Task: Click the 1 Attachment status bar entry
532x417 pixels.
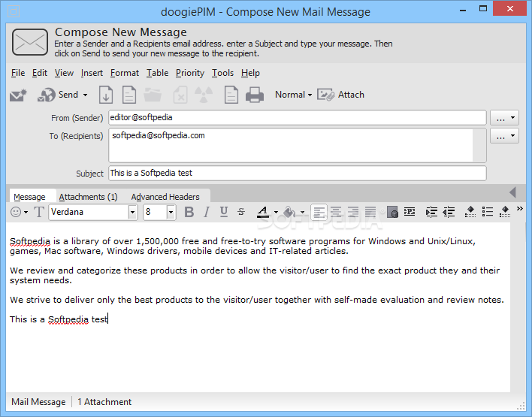Action: pyautogui.click(x=104, y=402)
